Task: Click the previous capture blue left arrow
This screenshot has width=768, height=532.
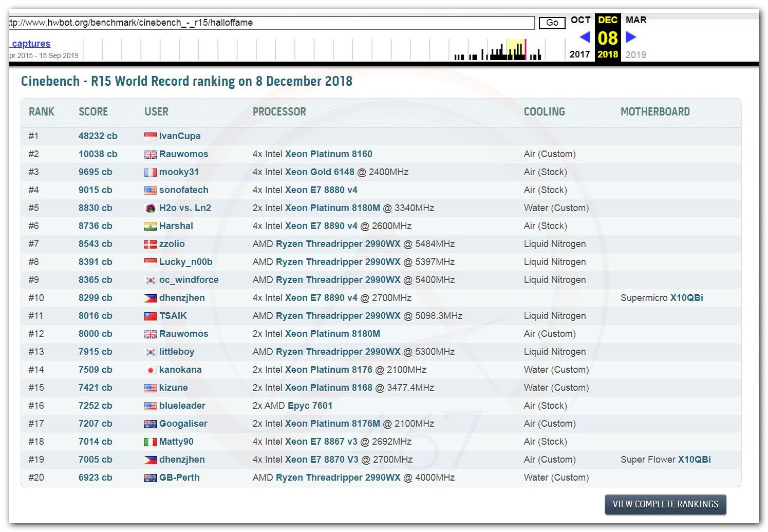Action: [x=585, y=37]
